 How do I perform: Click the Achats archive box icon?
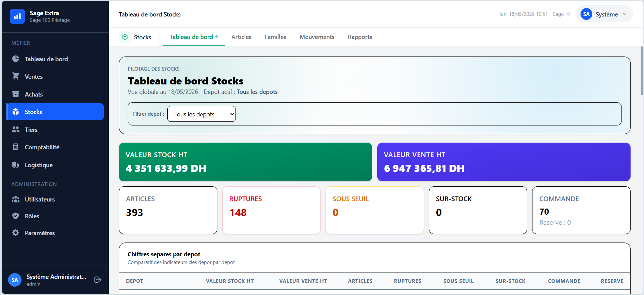15,94
